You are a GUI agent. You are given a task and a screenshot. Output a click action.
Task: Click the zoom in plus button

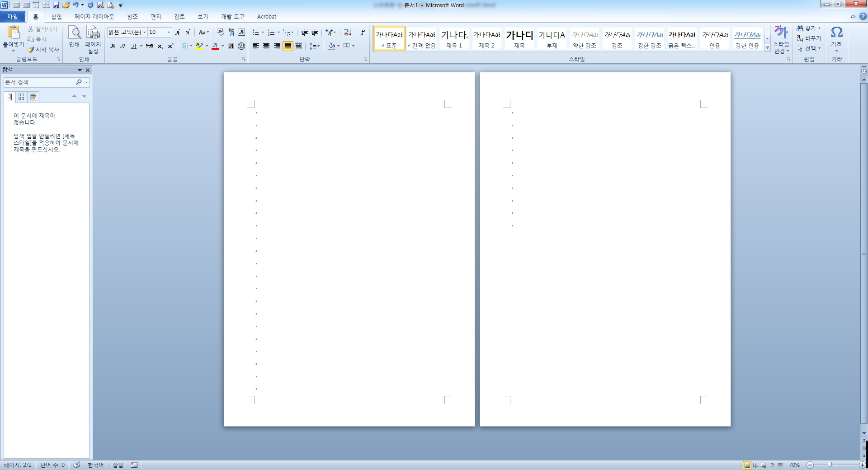(862, 465)
